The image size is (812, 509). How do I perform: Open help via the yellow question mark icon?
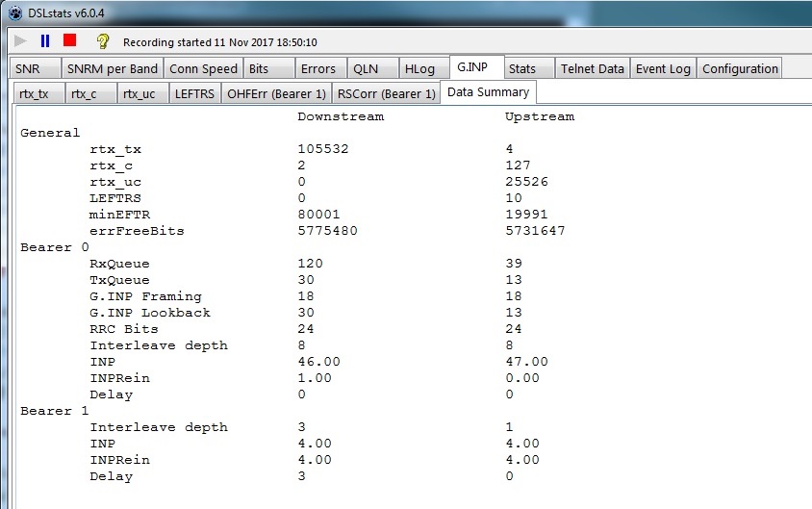103,41
